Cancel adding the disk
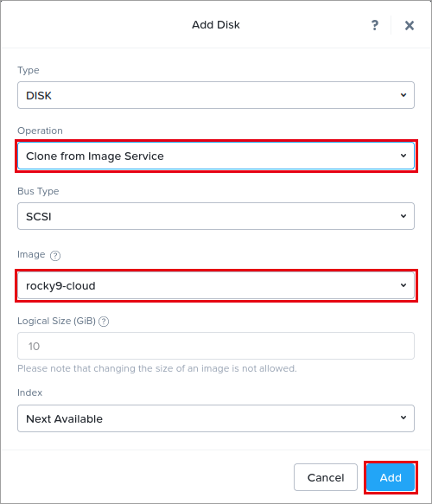The height and width of the screenshot is (504, 432). (x=326, y=477)
